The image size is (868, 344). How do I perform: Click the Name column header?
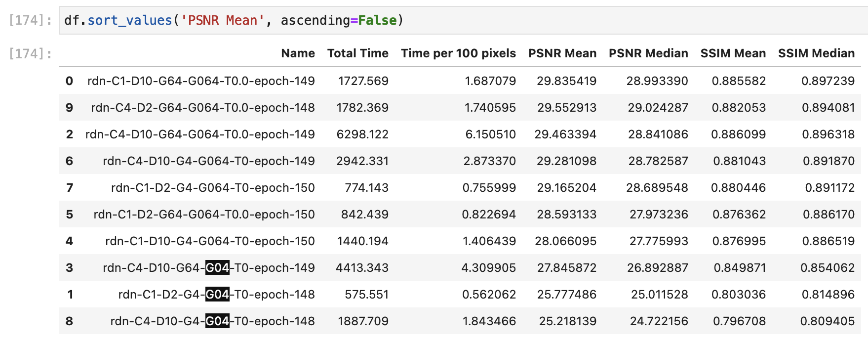tap(298, 53)
